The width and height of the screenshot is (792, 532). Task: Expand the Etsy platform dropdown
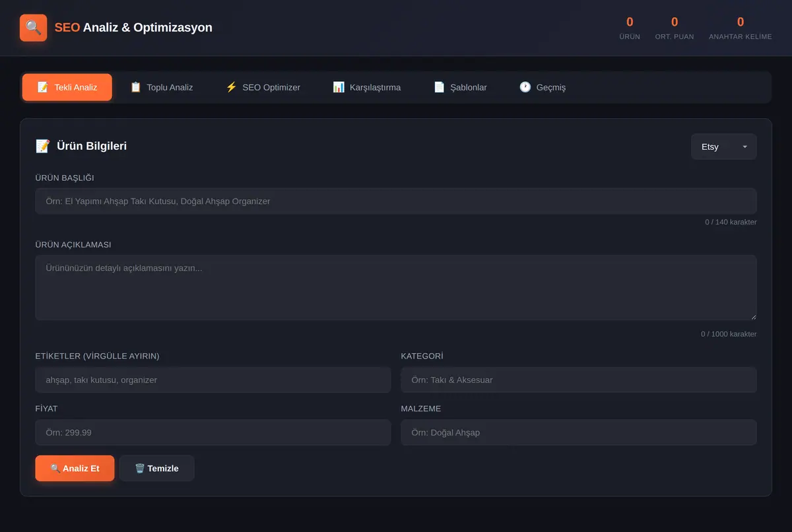(724, 147)
